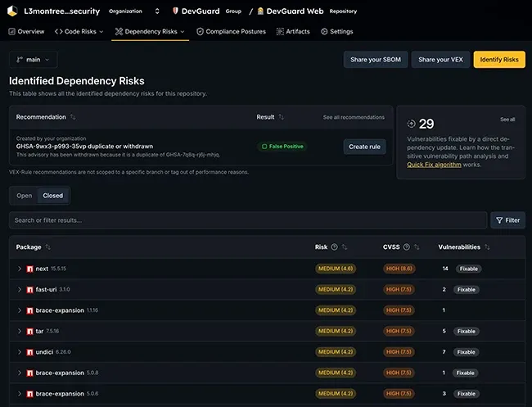Open the Overview tab
Image resolution: width=532 pixels, height=407 pixels.
26,32
